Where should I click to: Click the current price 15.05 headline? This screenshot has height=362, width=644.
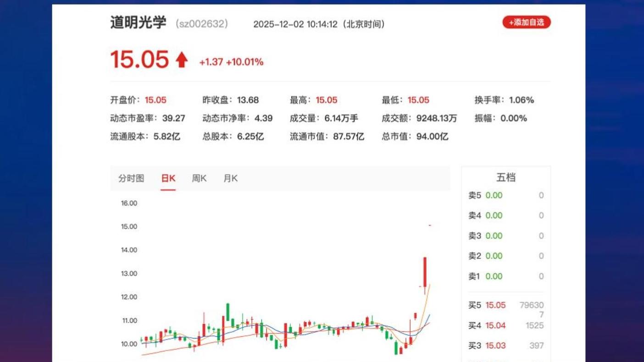[x=139, y=60]
